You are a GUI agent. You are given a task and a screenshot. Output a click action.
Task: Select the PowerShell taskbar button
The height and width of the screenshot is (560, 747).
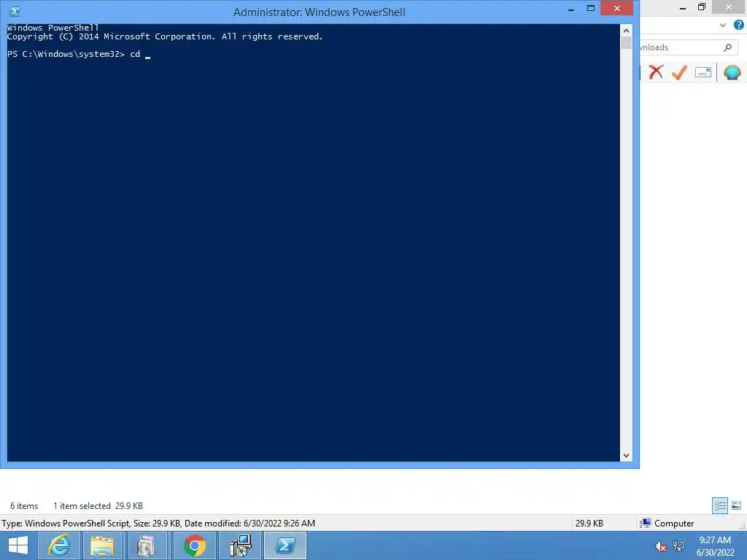coord(285,545)
